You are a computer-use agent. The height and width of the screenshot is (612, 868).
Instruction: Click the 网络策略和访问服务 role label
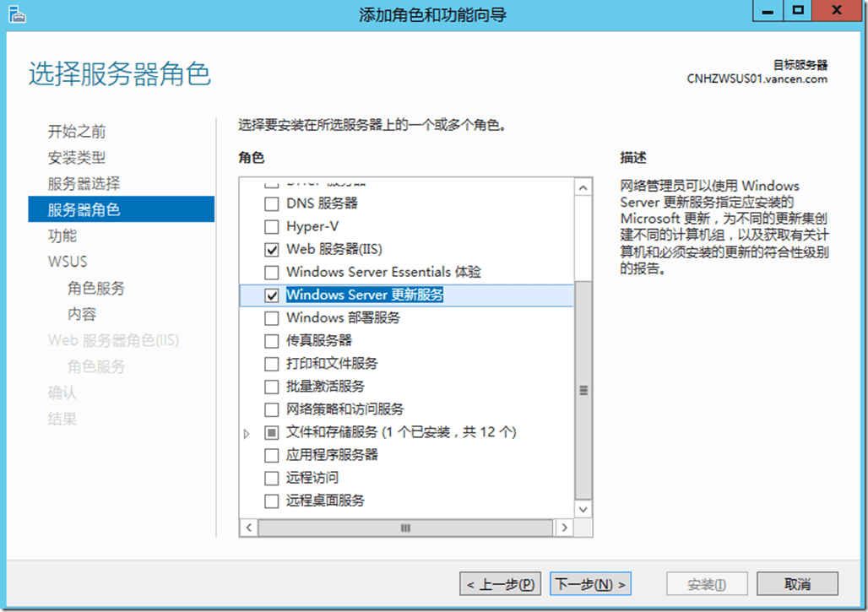click(x=344, y=409)
